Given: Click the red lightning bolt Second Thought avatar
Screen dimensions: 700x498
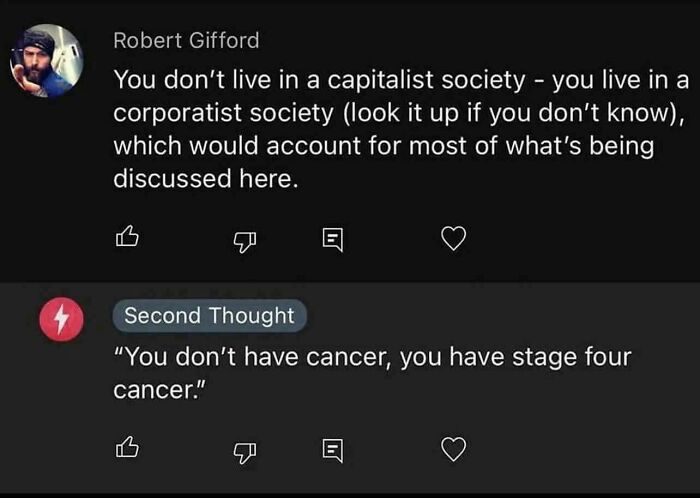Looking at the screenshot, I should 60,320.
